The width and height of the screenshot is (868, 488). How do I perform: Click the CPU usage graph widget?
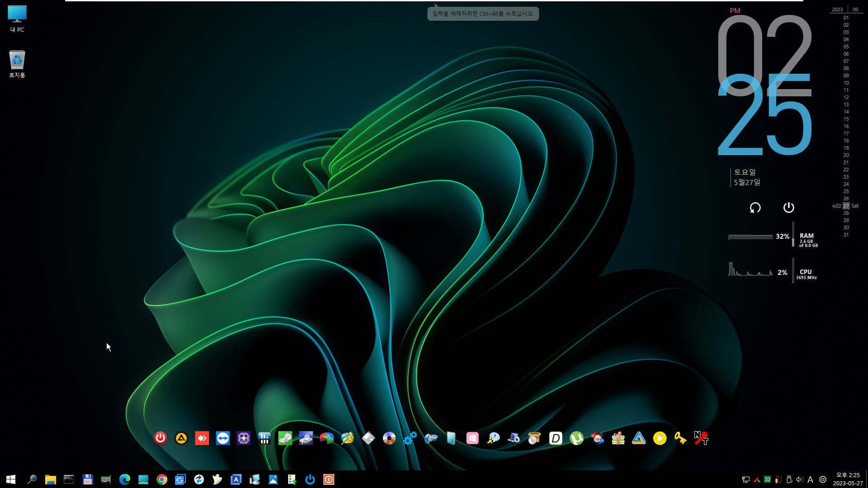pyautogui.click(x=773, y=271)
